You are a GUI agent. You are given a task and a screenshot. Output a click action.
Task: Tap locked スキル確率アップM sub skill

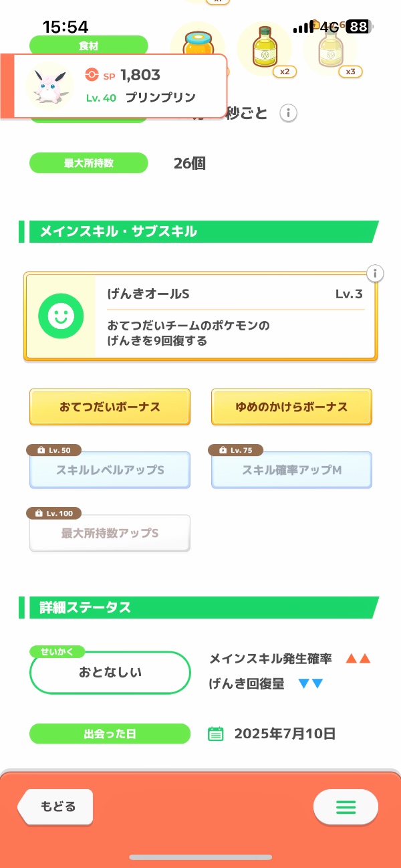click(291, 470)
